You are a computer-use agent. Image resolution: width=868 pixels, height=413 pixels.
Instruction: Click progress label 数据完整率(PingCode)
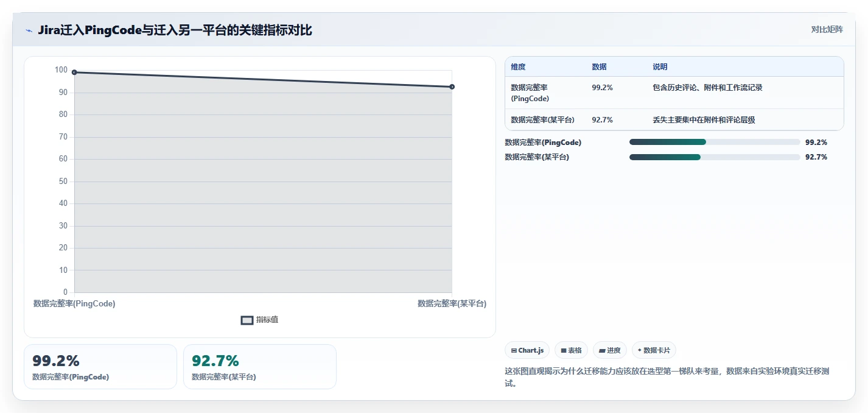tap(543, 142)
